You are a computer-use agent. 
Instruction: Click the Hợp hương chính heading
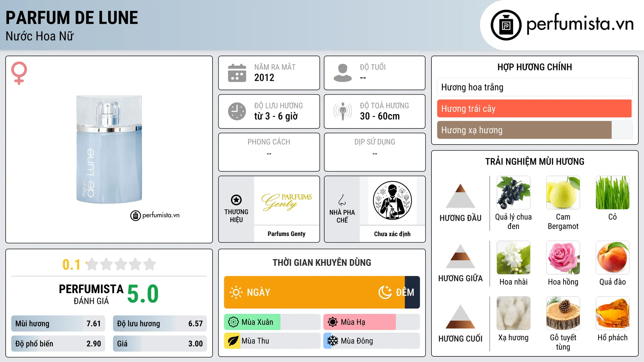(535, 67)
